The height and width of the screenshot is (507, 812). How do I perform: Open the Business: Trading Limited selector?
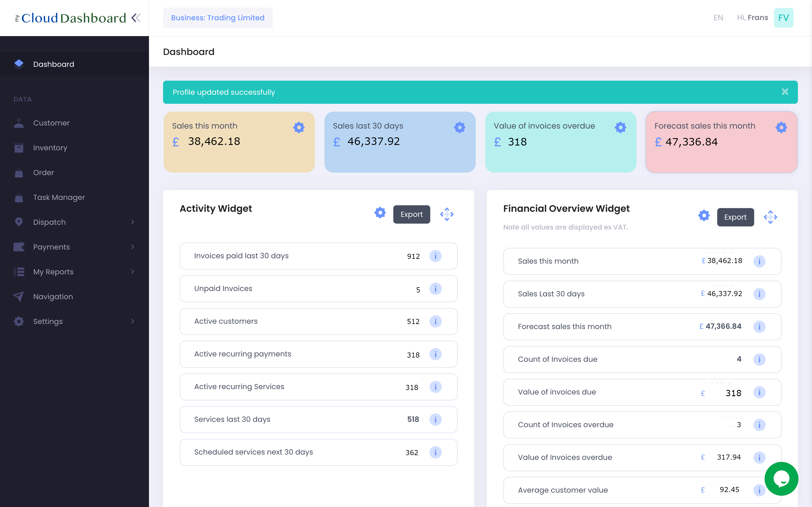217,17
